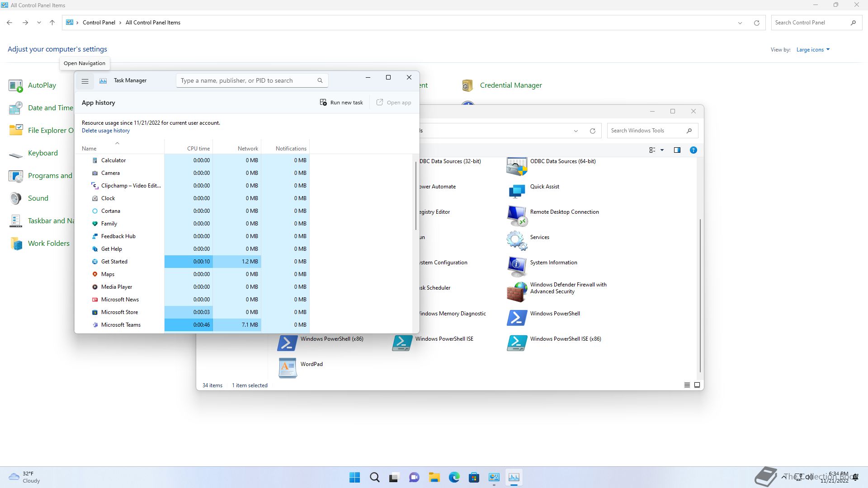Click the Search Control Panel field
The height and width of the screenshot is (488, 868).
tap(816, 23)
